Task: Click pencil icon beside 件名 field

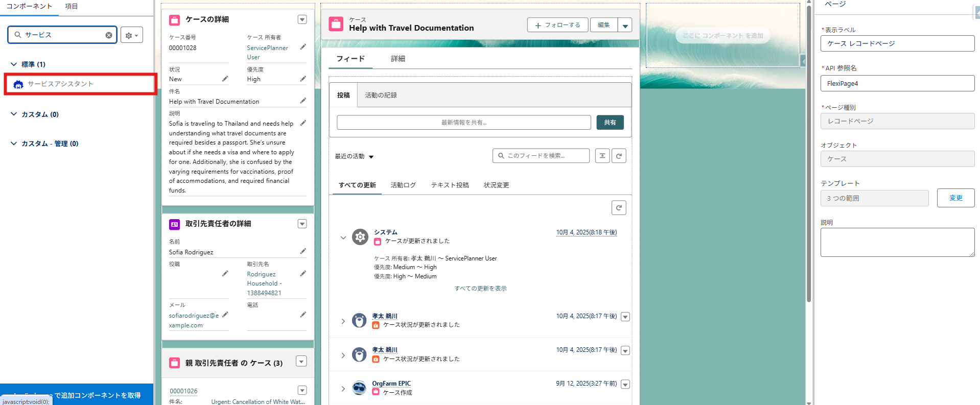Action: [x=303, y=101]
